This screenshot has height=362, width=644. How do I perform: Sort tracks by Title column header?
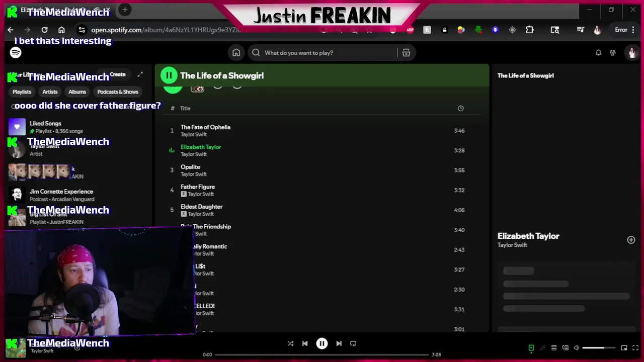[x=185, y=108]
